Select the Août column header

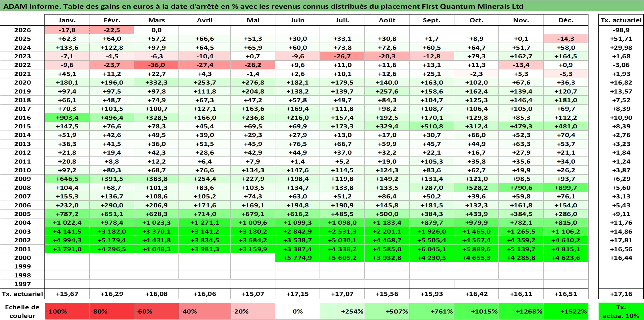coord(387,20)
